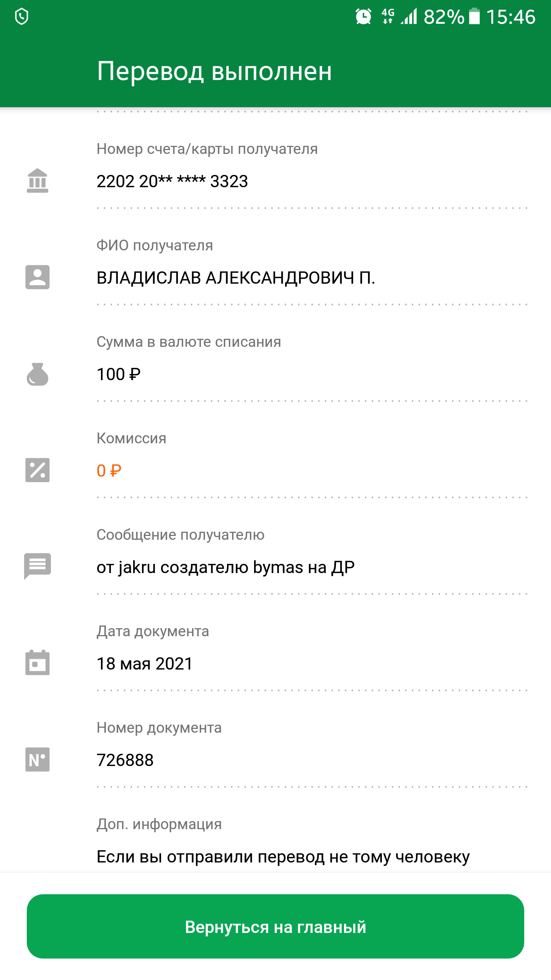Tap the bank building icon
This screenshot has width=551, height=980.
(x=37, y=181)
